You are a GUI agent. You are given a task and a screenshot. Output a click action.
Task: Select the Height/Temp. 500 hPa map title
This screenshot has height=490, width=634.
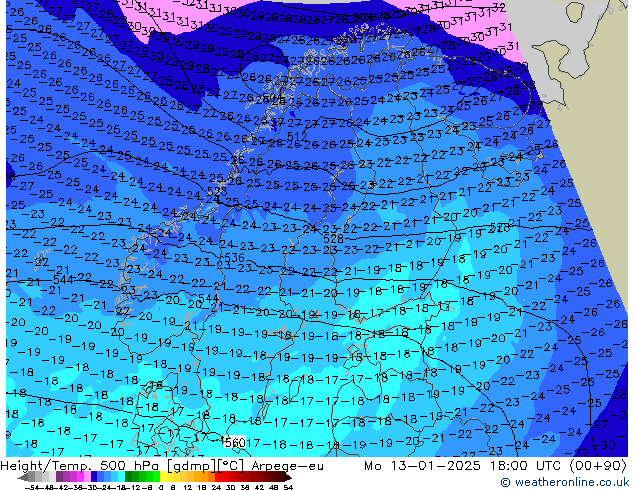pos(80,466)
